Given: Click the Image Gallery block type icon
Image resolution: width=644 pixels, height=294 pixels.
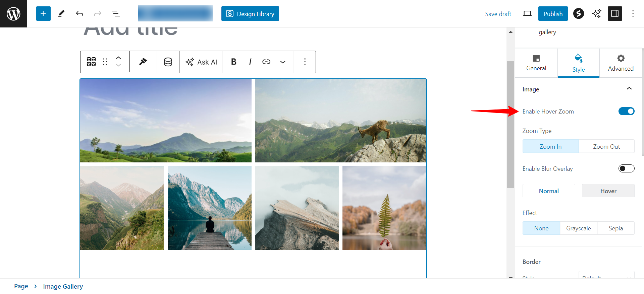Looking at the screenshot, I should click(x=91, y=62).
